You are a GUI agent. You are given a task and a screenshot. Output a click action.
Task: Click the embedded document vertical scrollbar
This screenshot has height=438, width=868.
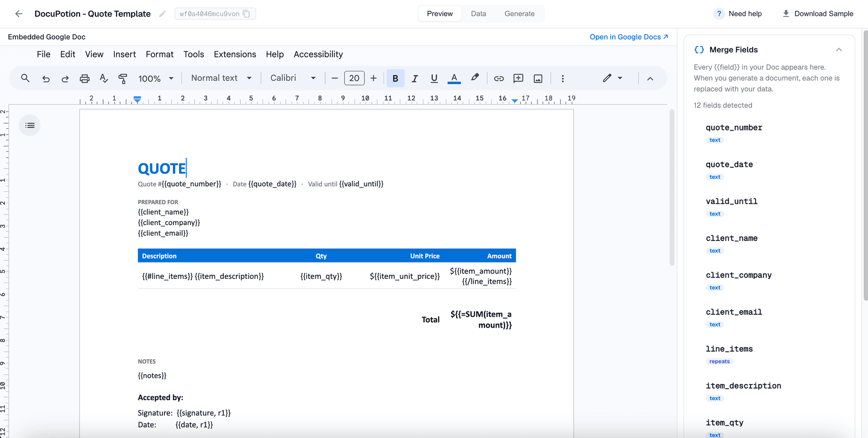coord(672,188)
